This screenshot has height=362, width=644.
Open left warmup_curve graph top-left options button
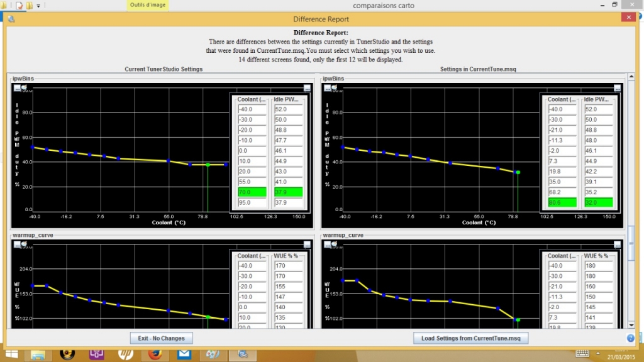(x=17, y=244)
